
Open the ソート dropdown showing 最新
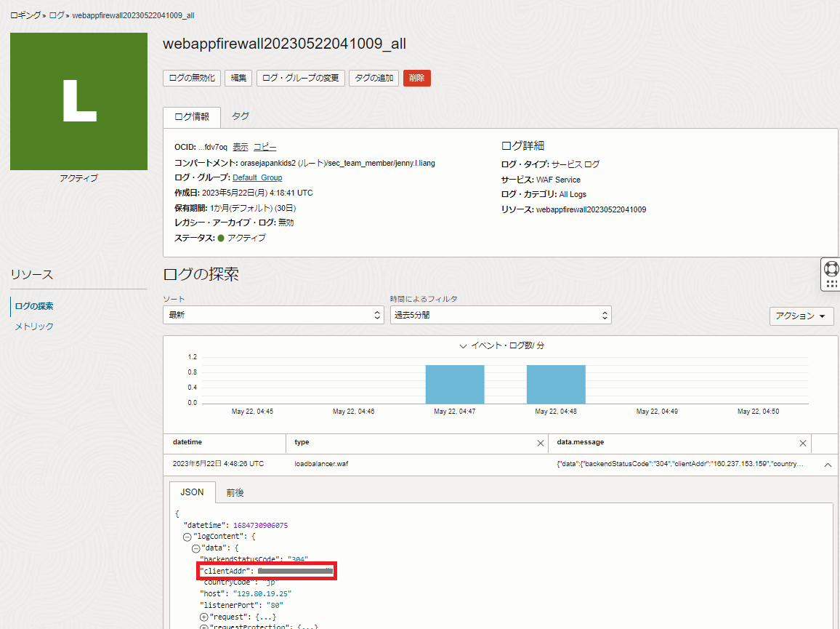272,315
